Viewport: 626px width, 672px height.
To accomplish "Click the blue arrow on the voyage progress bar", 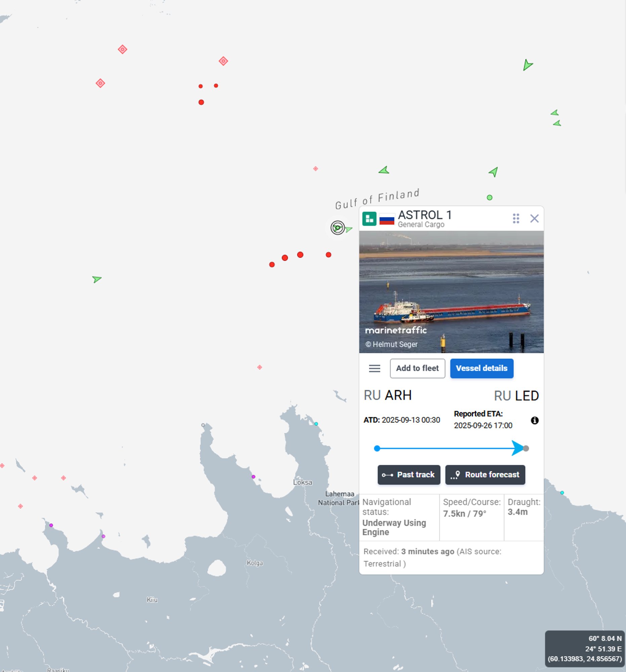I will click(517, 448).
